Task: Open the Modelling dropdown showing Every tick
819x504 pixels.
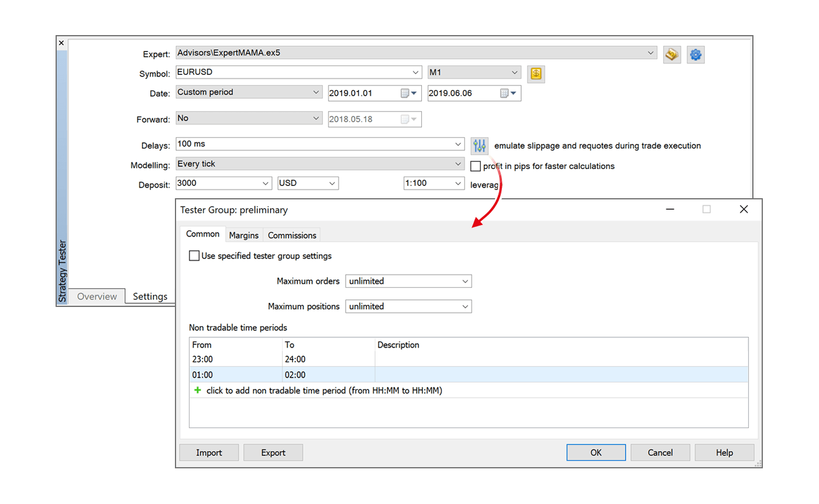Action: (458, 164)
